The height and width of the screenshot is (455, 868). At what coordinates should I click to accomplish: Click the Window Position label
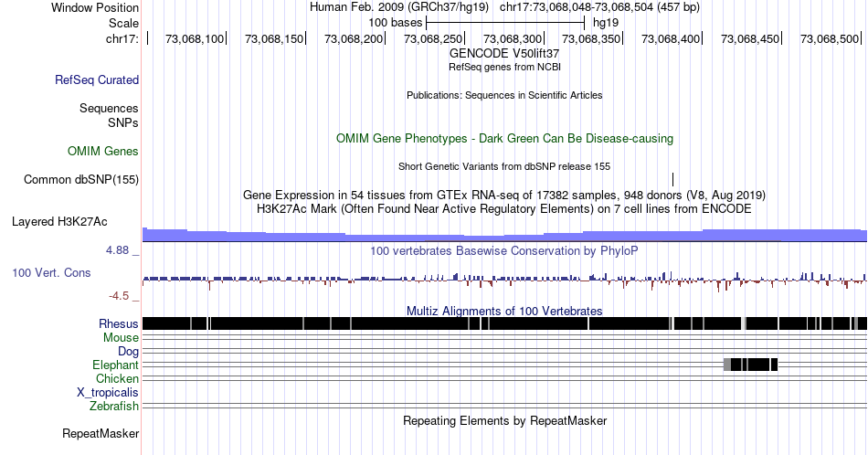pos(95,7)
